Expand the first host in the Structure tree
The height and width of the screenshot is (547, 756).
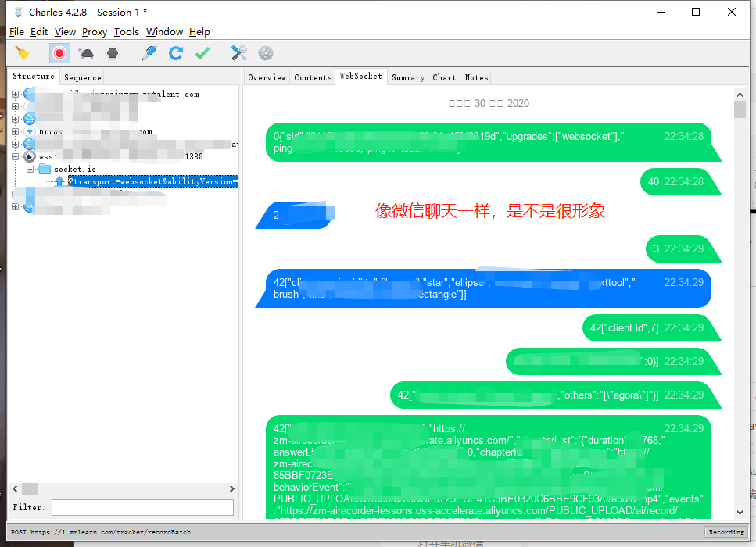tap(16, 93)
